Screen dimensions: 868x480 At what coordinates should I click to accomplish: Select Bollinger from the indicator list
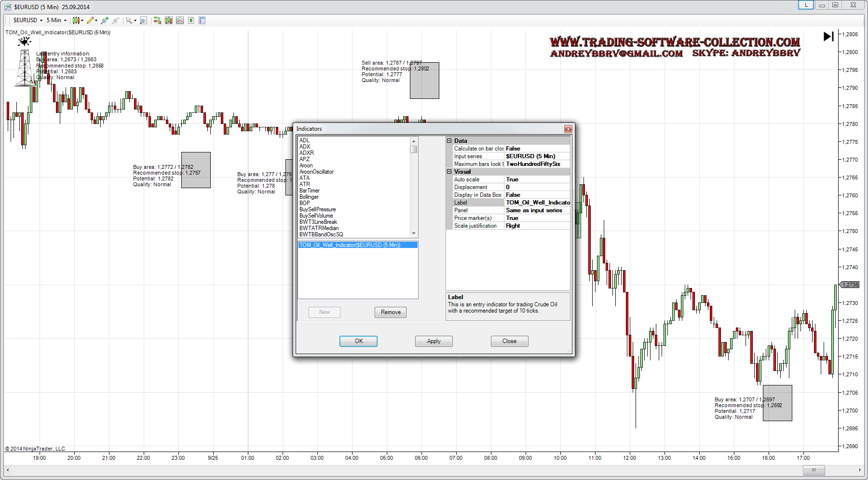click(x=309, y=197)
